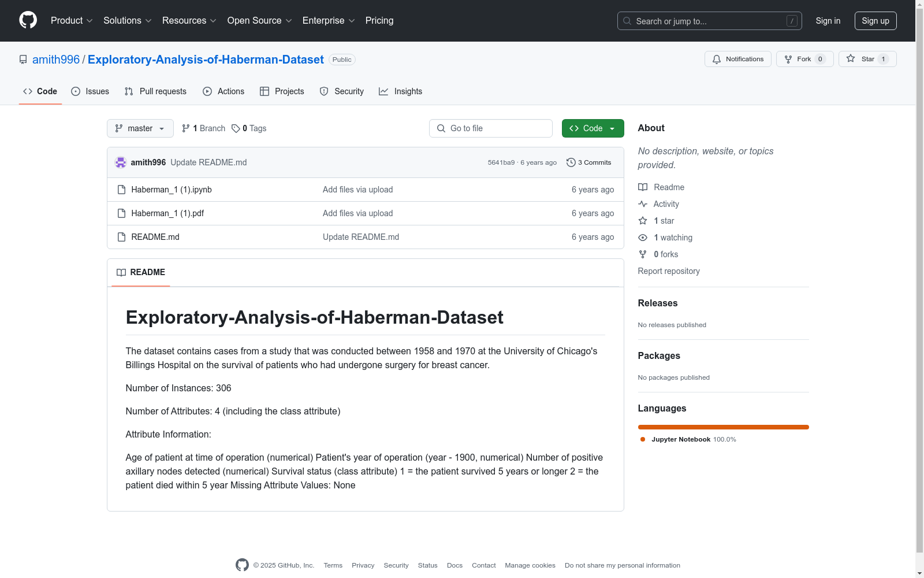Switch to the Security tab
Image resolution: width=924 pixels, height=578 pixels.
coord(342,91)
